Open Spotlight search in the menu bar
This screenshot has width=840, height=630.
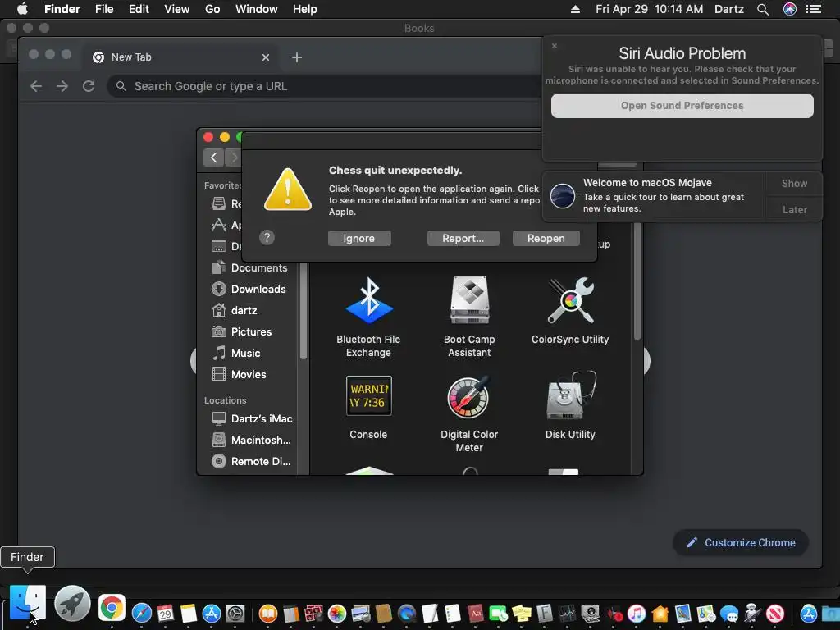[763, 9]
